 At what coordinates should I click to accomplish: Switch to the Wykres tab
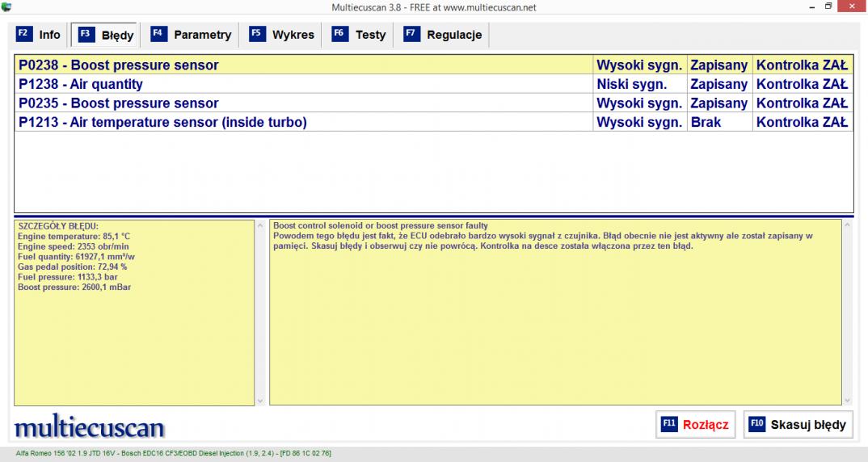tap(282, 35)
